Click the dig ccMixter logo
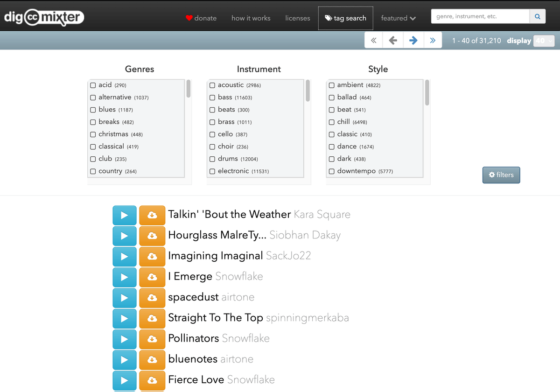This screenshot has width=560, height=392. 44,17
